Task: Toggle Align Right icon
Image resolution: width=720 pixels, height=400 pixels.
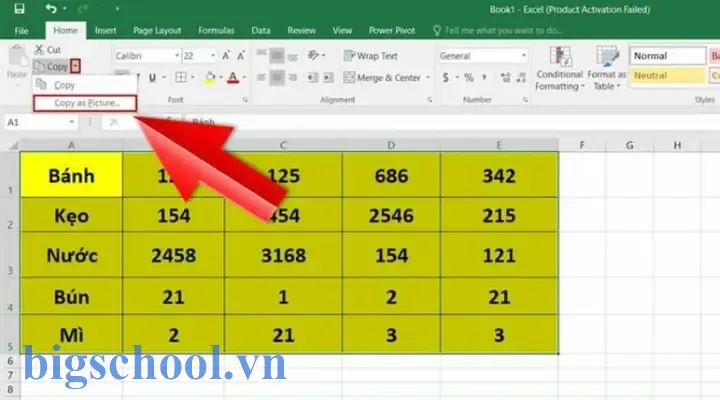Action: click(x=292, y=78)
